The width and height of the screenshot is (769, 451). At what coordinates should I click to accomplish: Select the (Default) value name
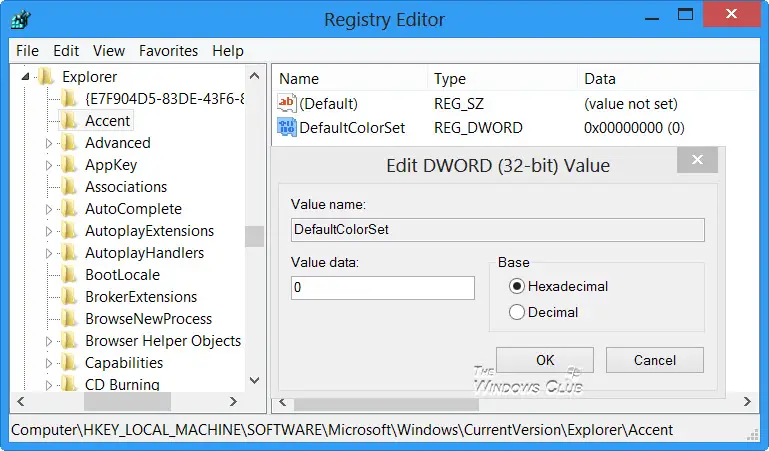(x=329, y=104)
